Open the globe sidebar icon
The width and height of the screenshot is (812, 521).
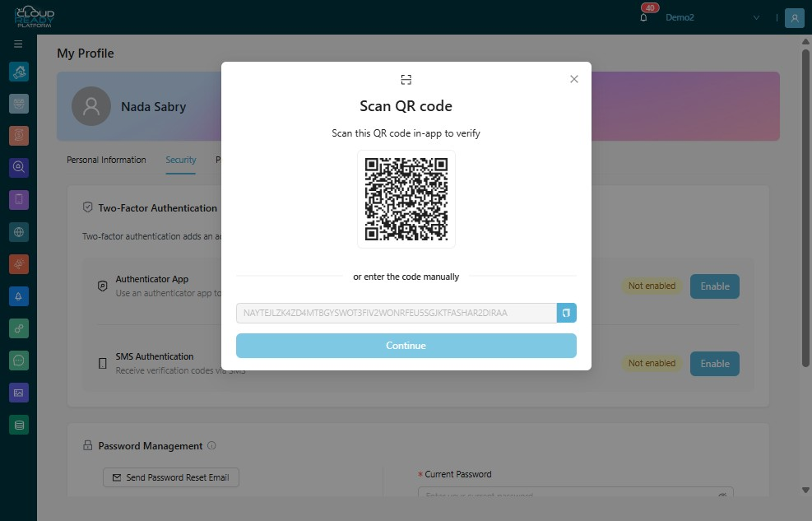tap(19, 232)
